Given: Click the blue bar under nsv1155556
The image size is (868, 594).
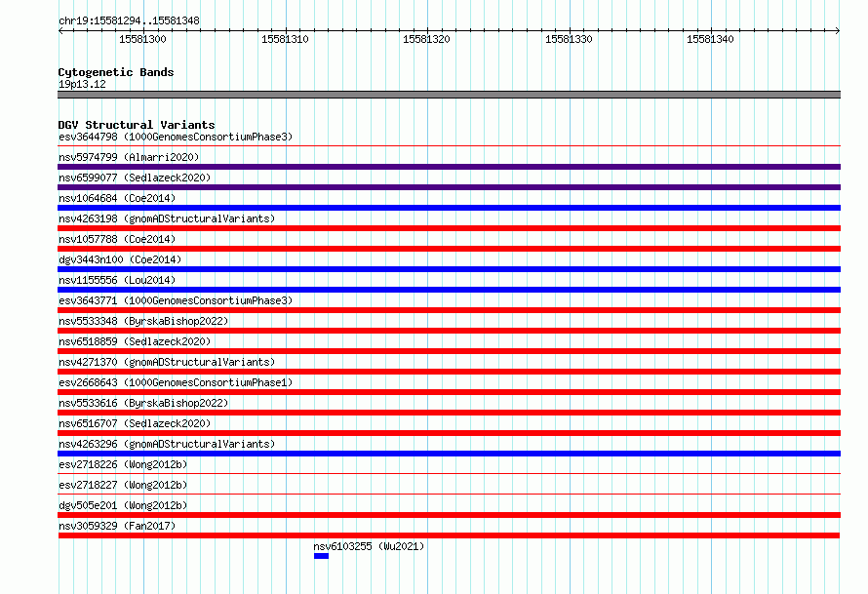Looking at the screenshot, I should pyautogui.click(x=449, y=290).
